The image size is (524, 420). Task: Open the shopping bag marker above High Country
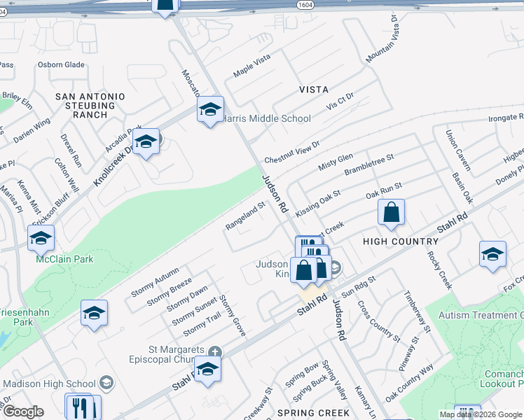click(391, 213)
